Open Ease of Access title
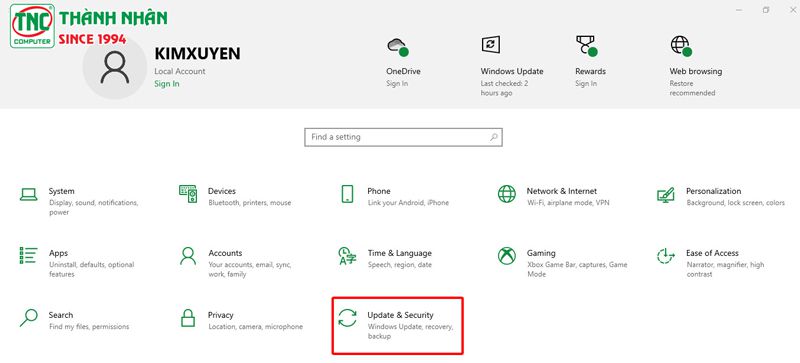 coord(712,253)
